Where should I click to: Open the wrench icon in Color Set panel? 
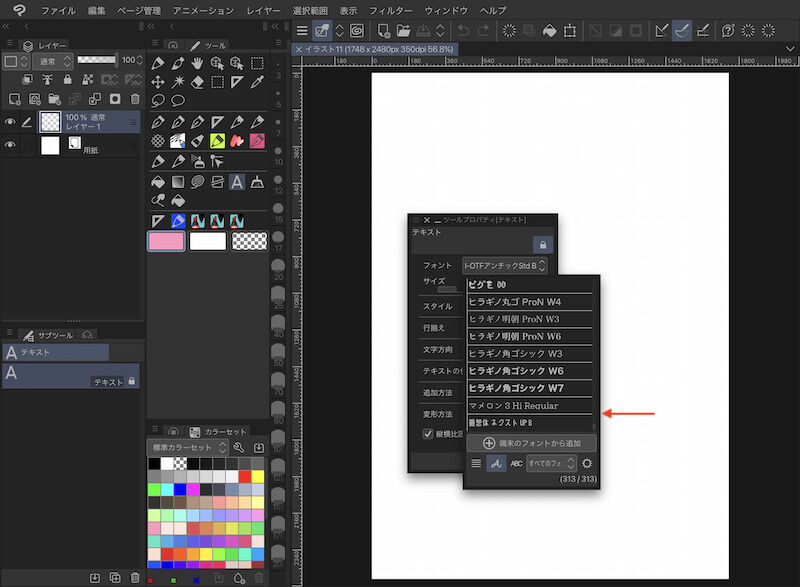[x=239, y=447]
